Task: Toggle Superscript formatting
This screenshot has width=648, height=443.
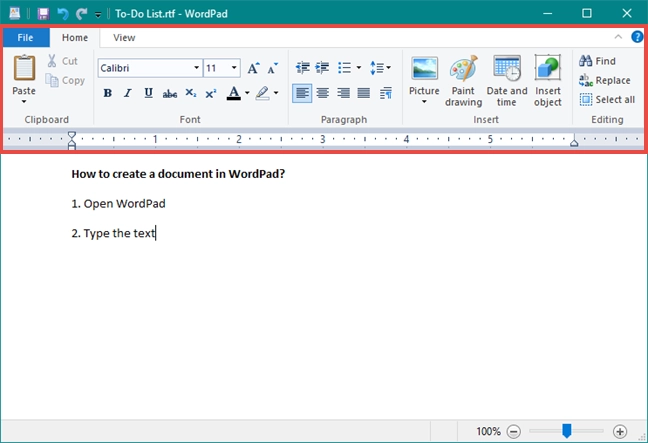Action: pyautogui.click(x=210, y=93)
